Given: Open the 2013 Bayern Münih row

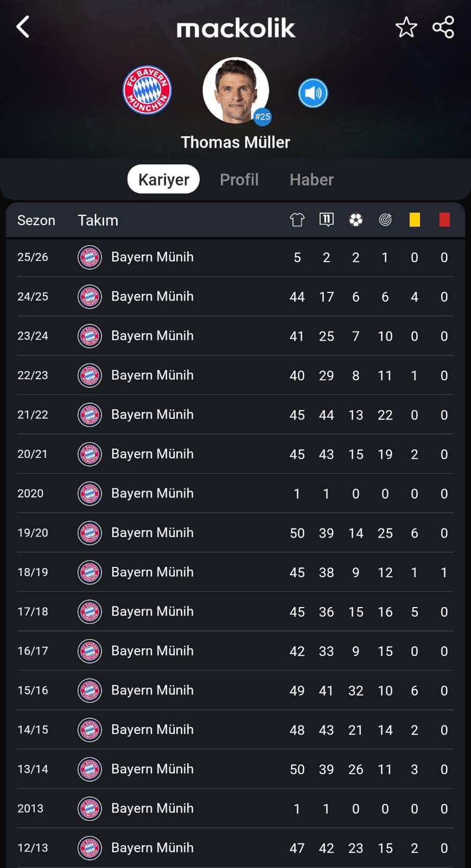Looking at the screenshot, I should click(235, 808).
